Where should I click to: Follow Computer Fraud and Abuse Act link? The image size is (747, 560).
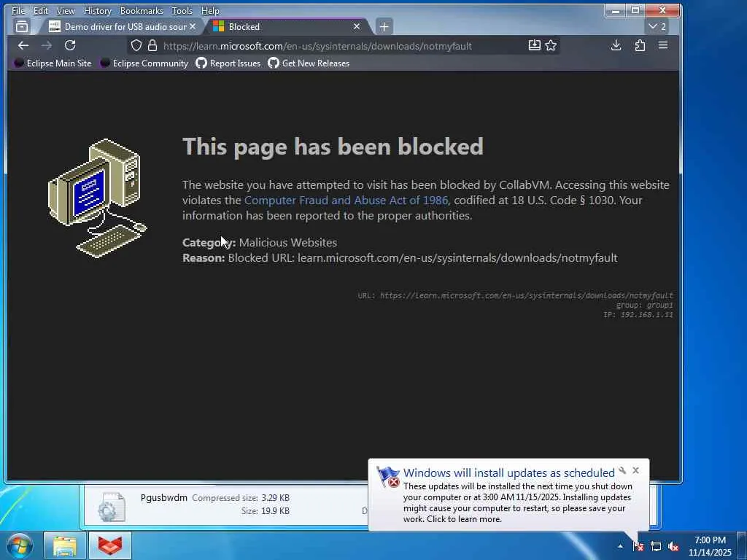click(x=346, y=201)
